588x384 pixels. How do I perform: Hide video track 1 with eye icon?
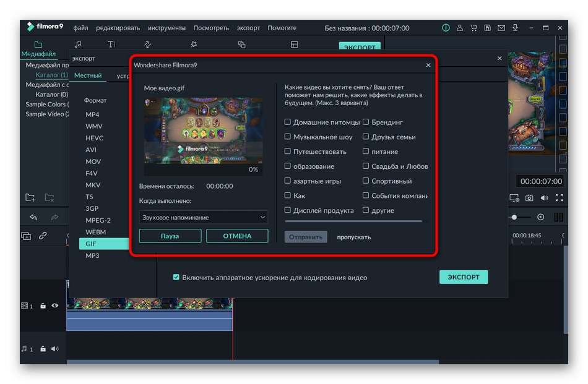[x=54, y=305]
